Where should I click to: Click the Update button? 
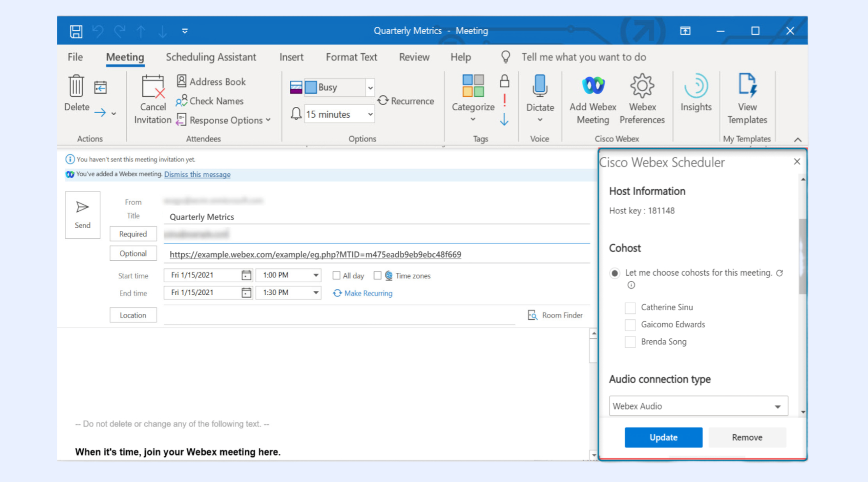[663, 437]
